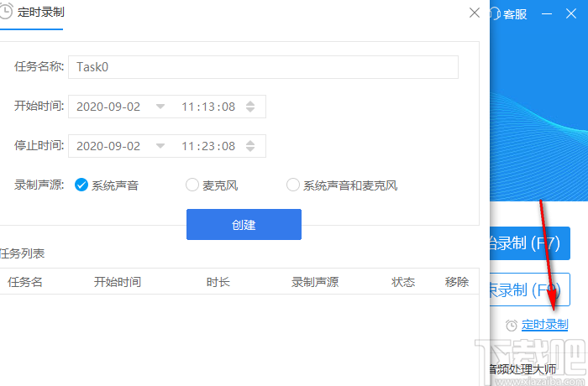Close the main recorder window
The image size is (588, 386).
tap(571, 14)
